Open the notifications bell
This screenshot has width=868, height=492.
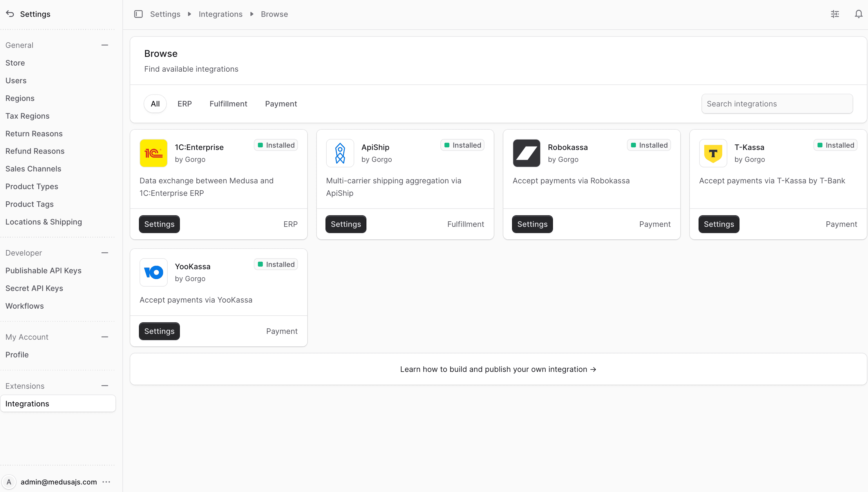(858, 14)
